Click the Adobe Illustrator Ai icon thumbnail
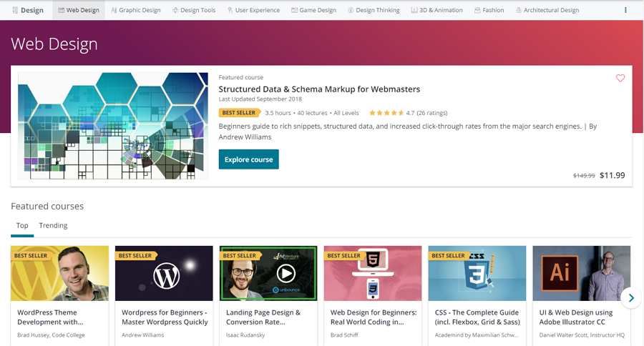Image resolution: width=644 pixels, height=346 pixels. pos(560,272)
